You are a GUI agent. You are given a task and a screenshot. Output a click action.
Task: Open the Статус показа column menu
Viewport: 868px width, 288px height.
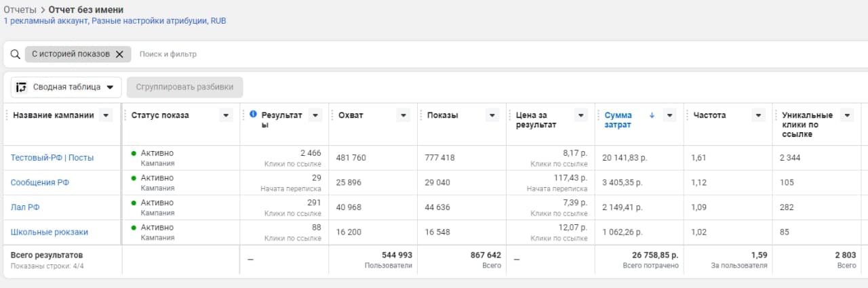[x=226, y=115]
